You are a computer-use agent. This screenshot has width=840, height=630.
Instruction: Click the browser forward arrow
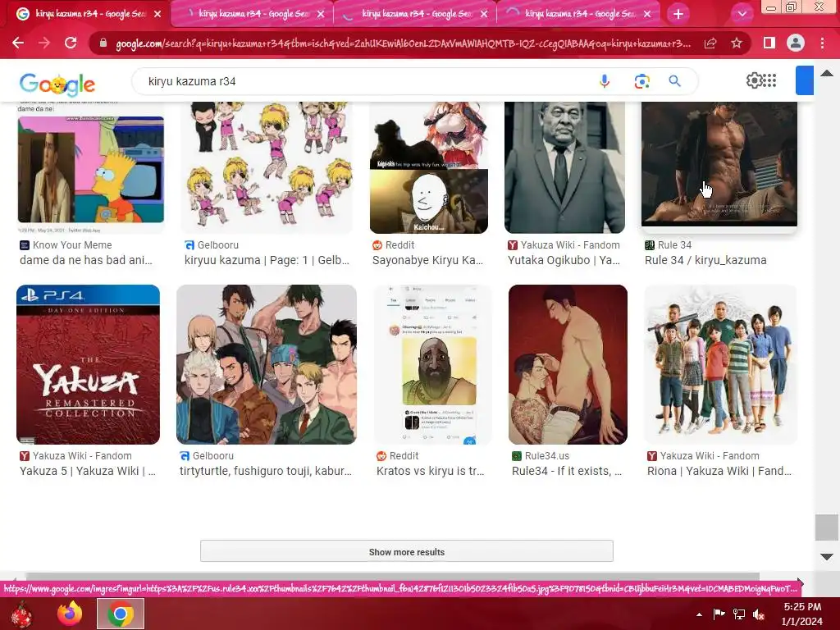coord(44,43)
